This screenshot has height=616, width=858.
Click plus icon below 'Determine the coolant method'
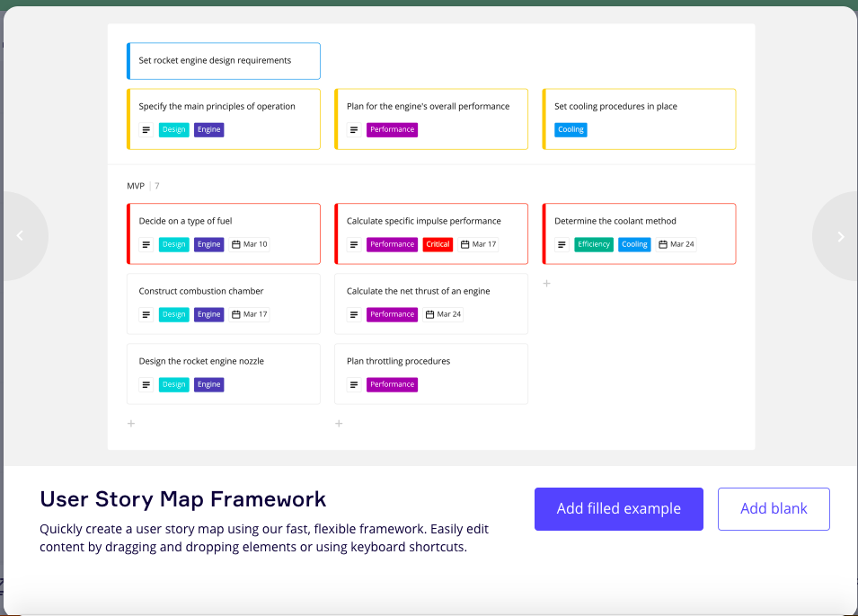tap(547, 284)
